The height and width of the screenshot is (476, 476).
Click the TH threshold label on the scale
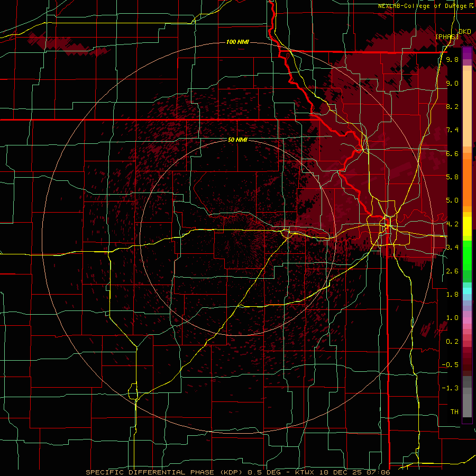(x=454, y=412)
